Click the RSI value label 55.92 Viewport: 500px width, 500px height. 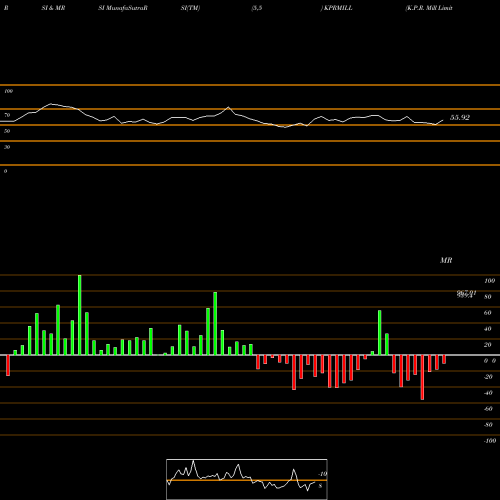pos(460,118)
